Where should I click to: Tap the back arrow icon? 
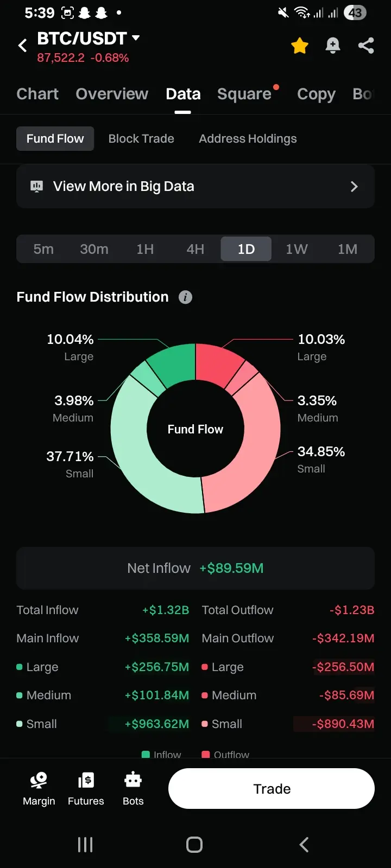(x=23, y=46)
